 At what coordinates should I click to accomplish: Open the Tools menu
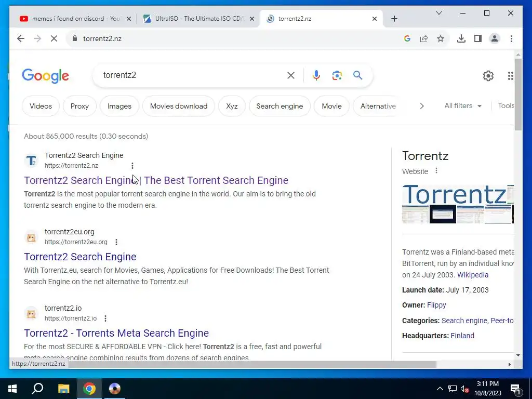click(x=506, y=106)
